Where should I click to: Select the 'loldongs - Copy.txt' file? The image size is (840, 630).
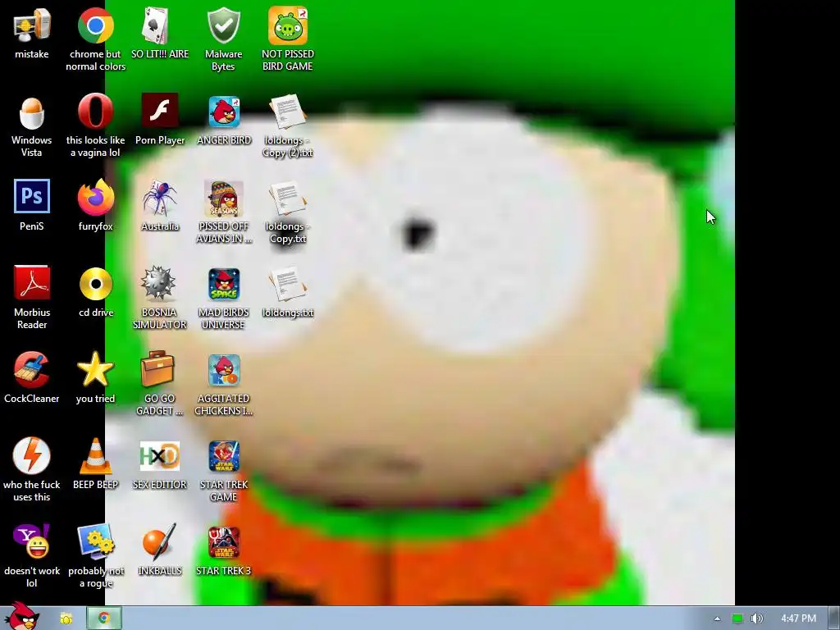pyautogui.click(x=288, y=199)
